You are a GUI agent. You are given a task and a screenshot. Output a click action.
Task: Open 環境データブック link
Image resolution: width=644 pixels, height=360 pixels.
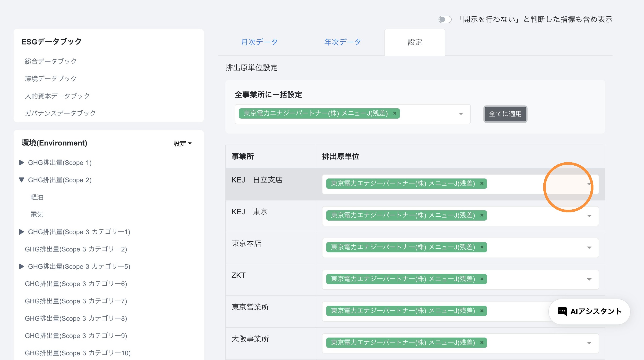pyautogui.click(x=51, y=78)
